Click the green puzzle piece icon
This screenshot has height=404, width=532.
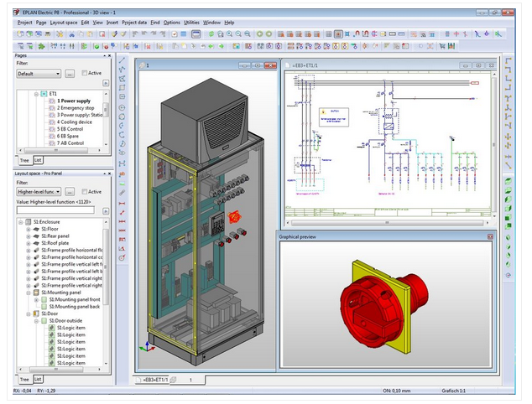coord(41,46)
